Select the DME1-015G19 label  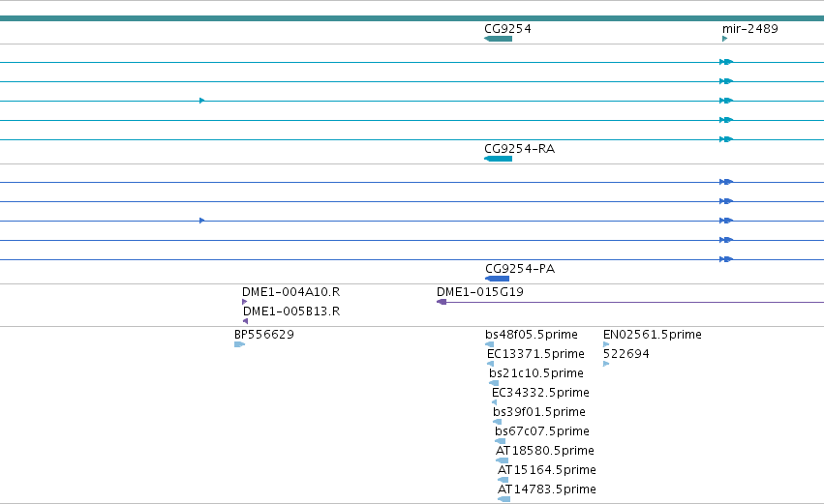[480, 292]
